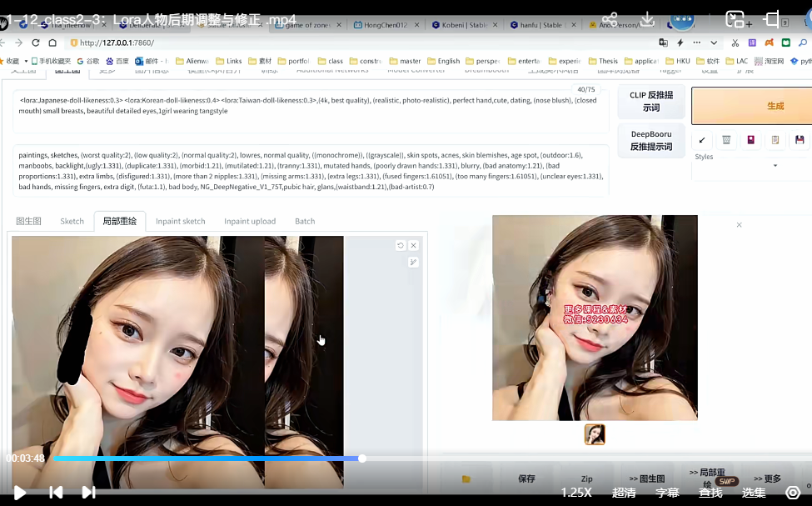Click the lightning bolt icon in address bar
Screen dimensions: 812x506
pos(680,43)
